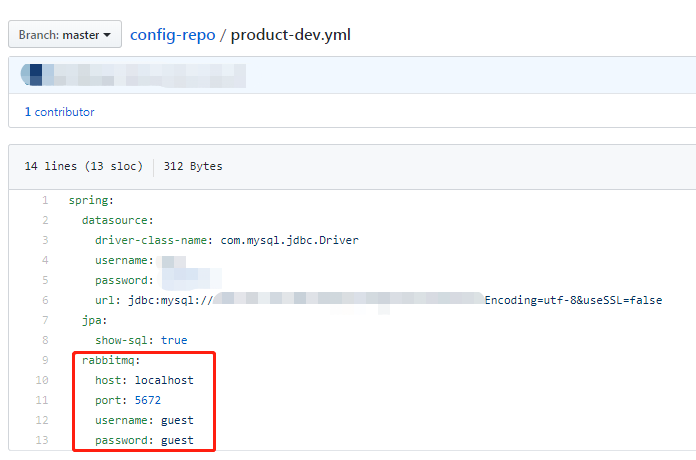Click the 'url:' key on line 6

pos(108,300)
